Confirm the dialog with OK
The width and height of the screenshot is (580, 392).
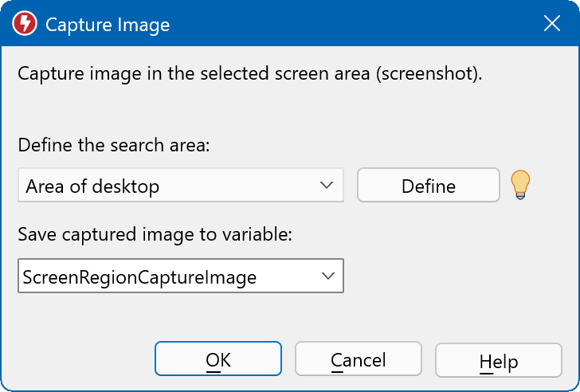coord(217,359)
